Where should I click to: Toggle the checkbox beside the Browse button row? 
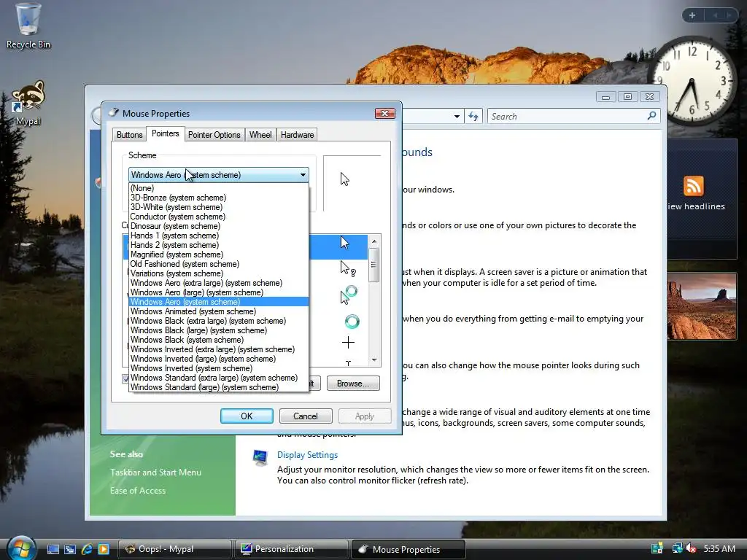pyautogui.click(x=125, y=378)
